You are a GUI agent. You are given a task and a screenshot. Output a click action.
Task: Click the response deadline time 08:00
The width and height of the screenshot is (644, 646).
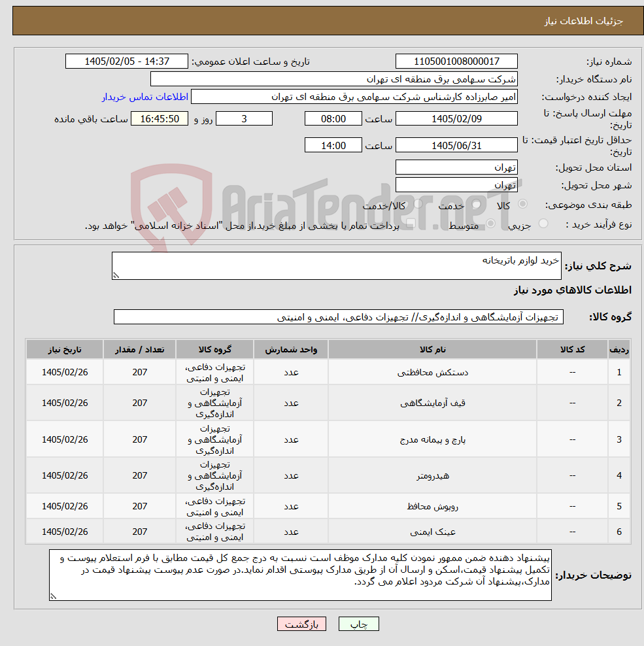pos(333,118)
